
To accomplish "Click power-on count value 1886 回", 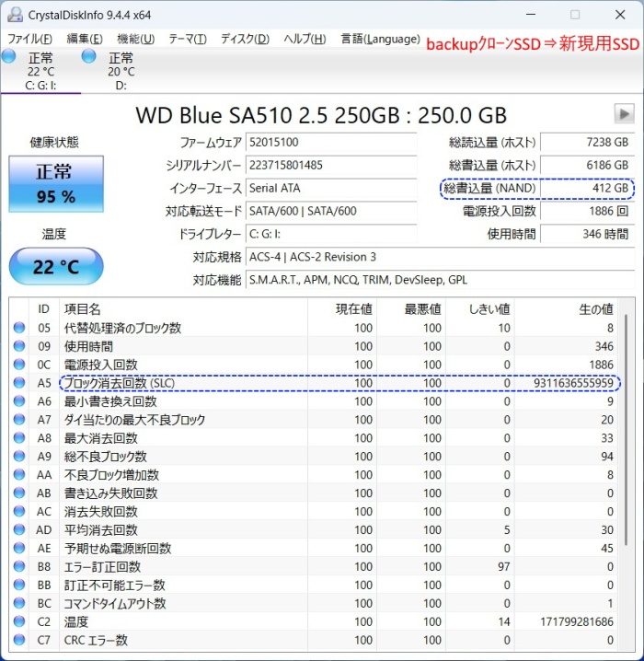I will click(587, 211).
